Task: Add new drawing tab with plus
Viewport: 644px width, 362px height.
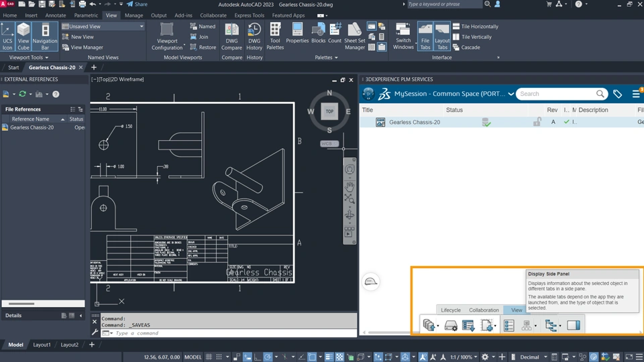Action: (94, 67)
